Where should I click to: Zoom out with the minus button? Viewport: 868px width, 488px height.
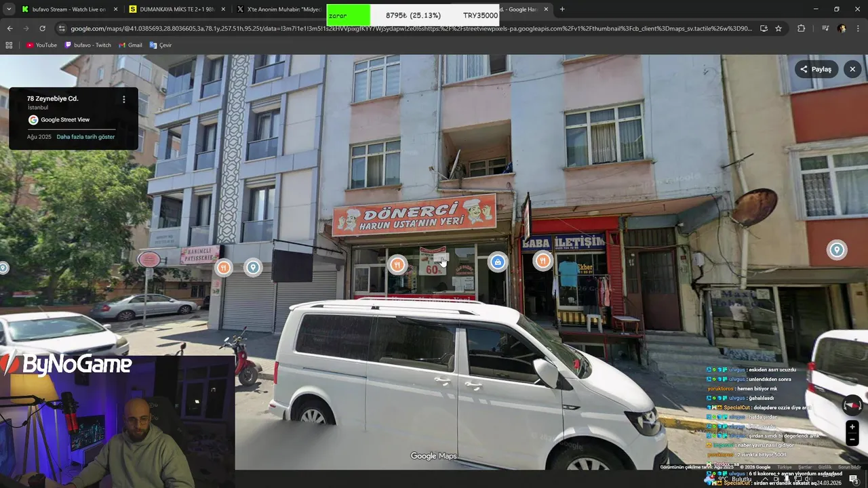[852, 439]
